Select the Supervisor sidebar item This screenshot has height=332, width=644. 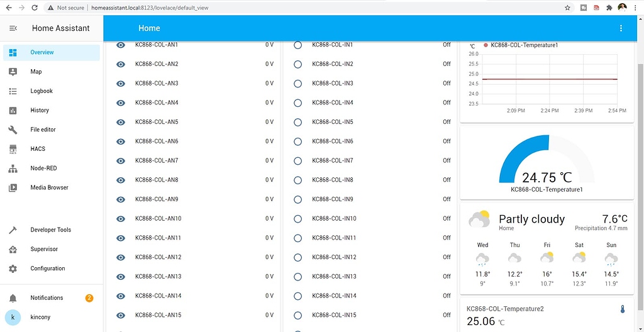pyautogui.click(x=52, y=250)
